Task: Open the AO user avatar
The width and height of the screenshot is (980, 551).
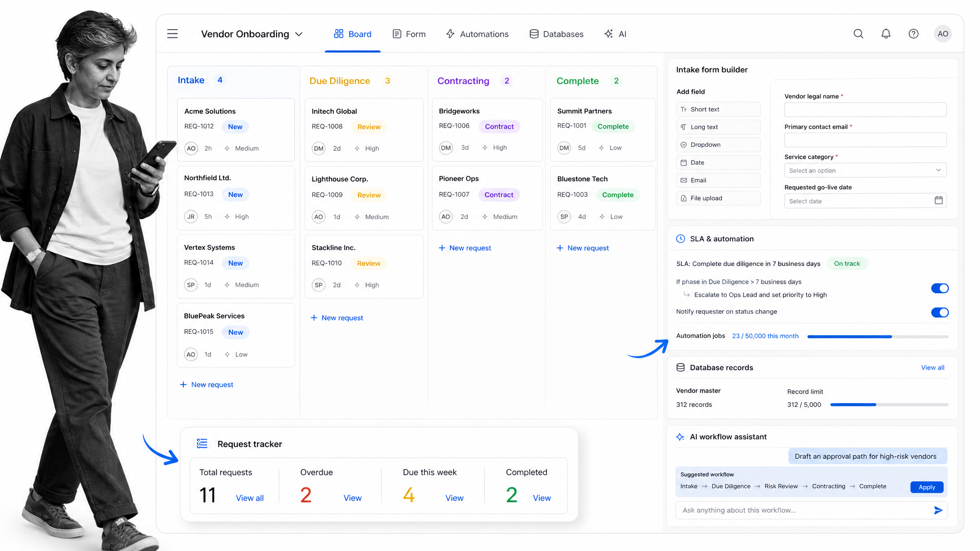Action: pos(943,34)
